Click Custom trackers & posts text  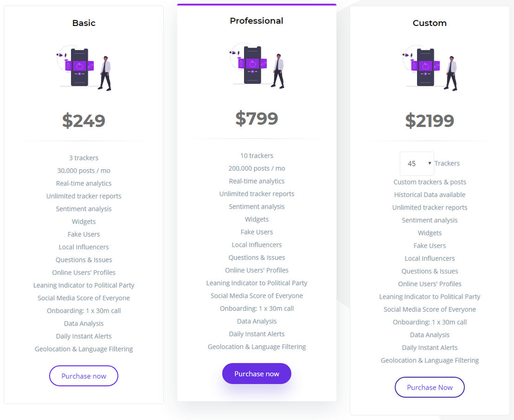pyautogui.click(x=430, y=182)
